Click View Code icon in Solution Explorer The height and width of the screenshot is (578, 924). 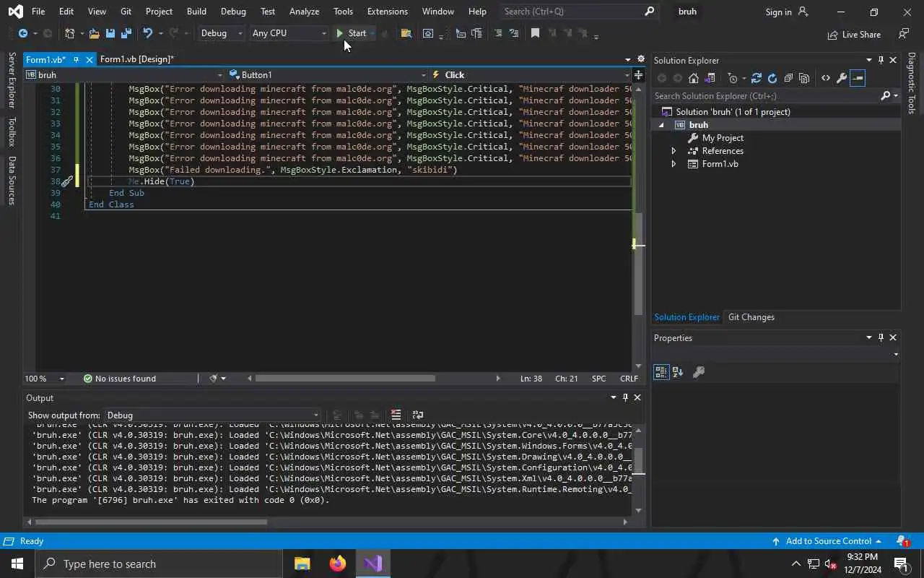tap(826, 78)
